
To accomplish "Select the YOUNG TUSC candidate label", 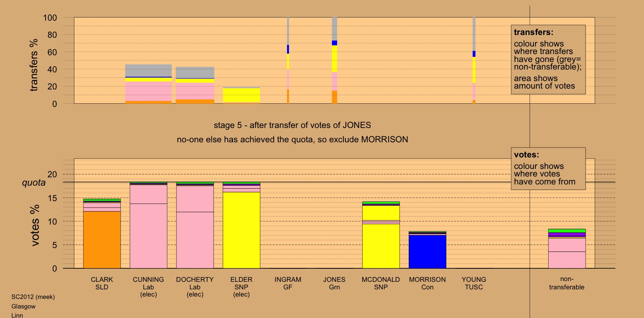I will pos(474,283).
